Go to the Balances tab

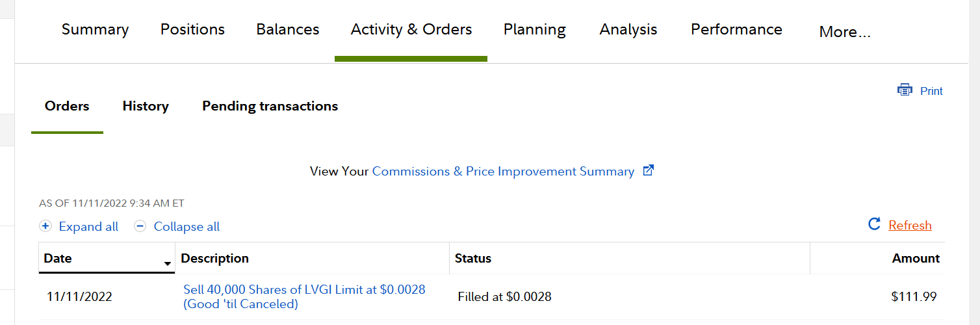tap(288, 29)
